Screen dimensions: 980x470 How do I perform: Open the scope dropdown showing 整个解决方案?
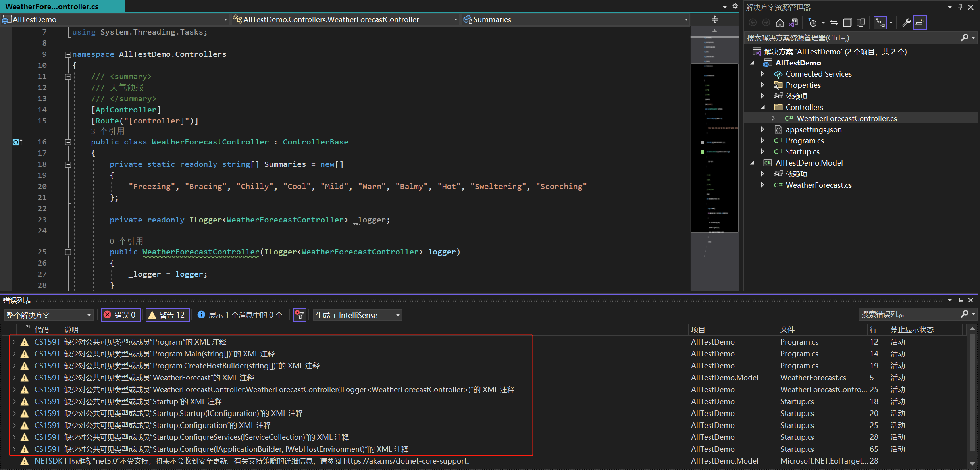49,315
